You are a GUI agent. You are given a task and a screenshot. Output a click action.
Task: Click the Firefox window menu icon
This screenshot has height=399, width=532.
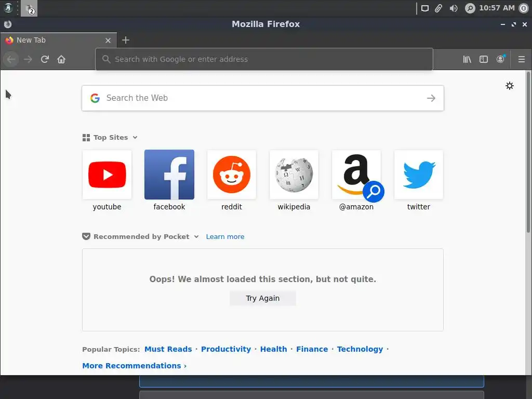(x=8, y=24)
